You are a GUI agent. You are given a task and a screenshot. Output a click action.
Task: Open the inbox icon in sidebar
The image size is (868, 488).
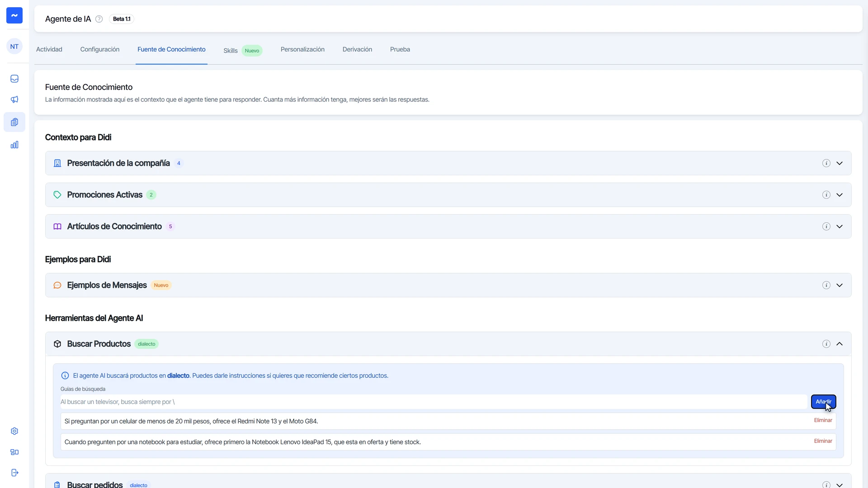coord(14,79)
